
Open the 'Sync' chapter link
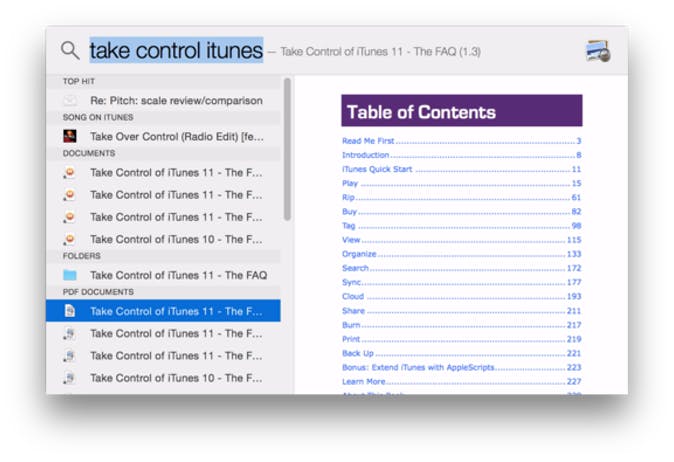[x=461, y=283]
